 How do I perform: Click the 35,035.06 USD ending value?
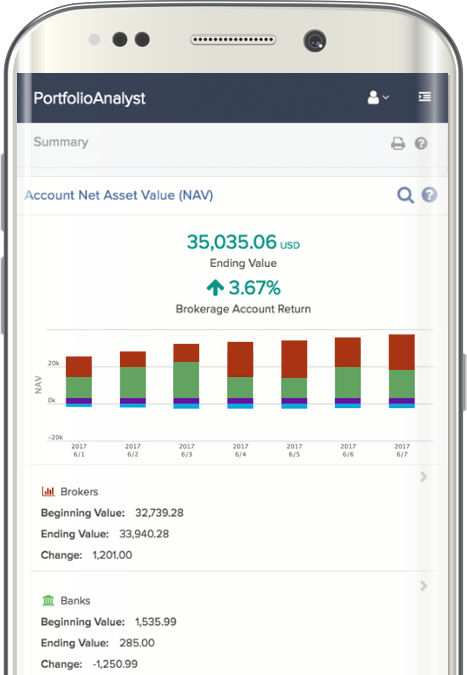(243, 242)
